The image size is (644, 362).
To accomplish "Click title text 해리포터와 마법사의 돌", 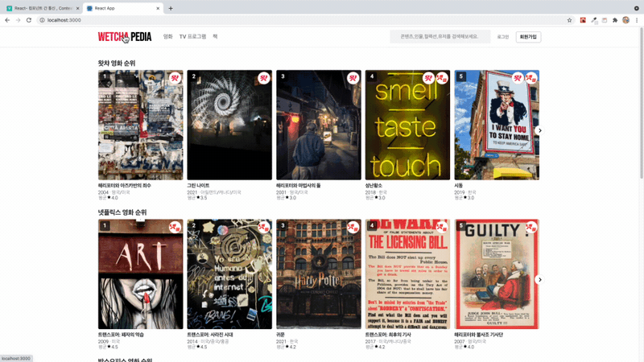I will click(x=298, y=186).
